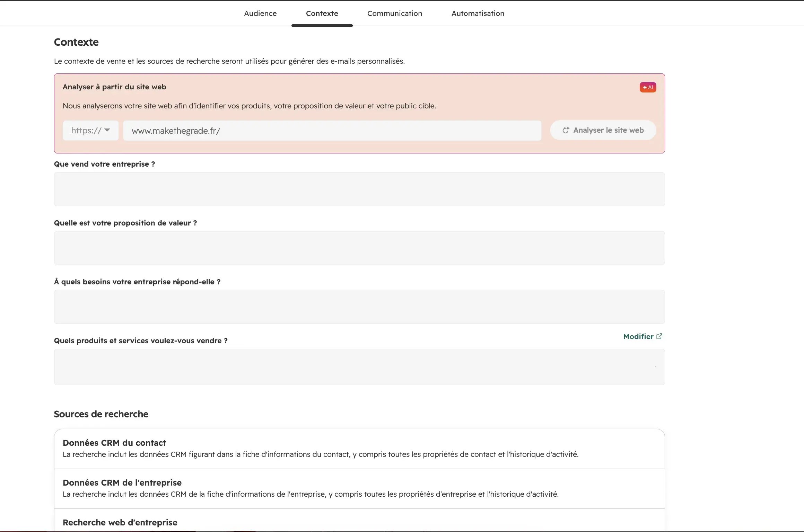Select the Données CRM du contact row
Screen dimensions: 804x532
(359, 449)
